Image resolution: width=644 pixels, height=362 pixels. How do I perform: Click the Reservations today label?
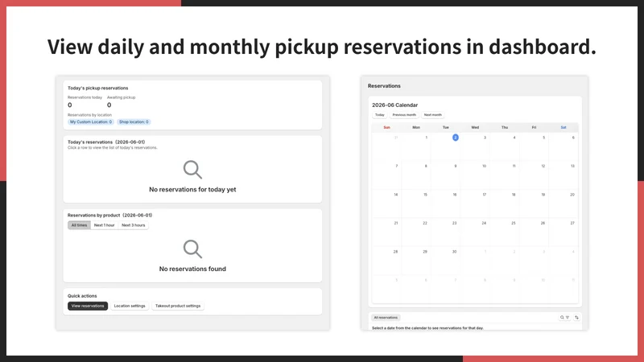(x=85, y=97)
